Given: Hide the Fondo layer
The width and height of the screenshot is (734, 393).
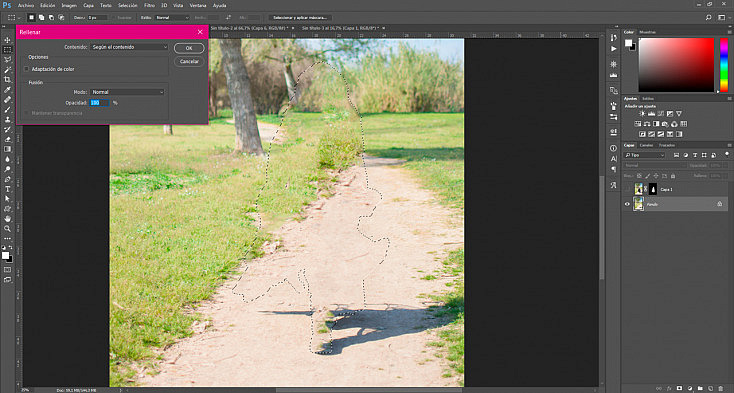Looking at the screenshot, I should coord(627,204).
